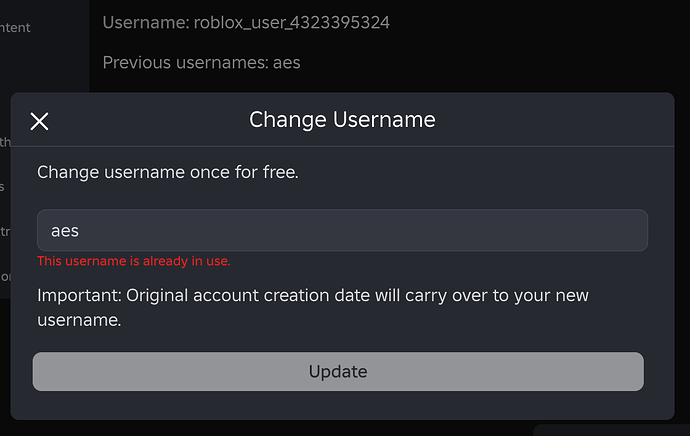
Task: Click the Previous usernames aes line
Action: (x=201, y=63)
